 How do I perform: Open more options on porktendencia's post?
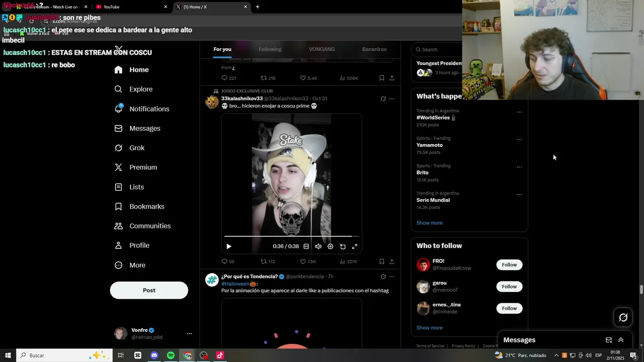click(x=392, y=277)
